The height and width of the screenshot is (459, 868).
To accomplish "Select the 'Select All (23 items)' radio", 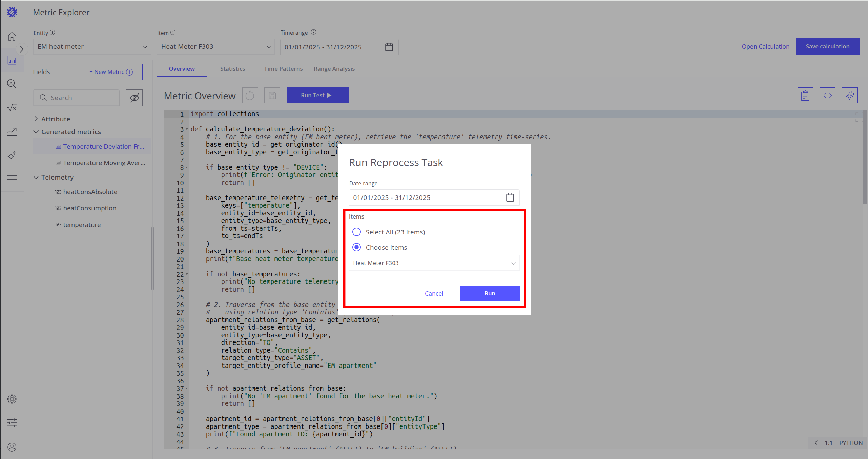I will [x=356, y=232].
